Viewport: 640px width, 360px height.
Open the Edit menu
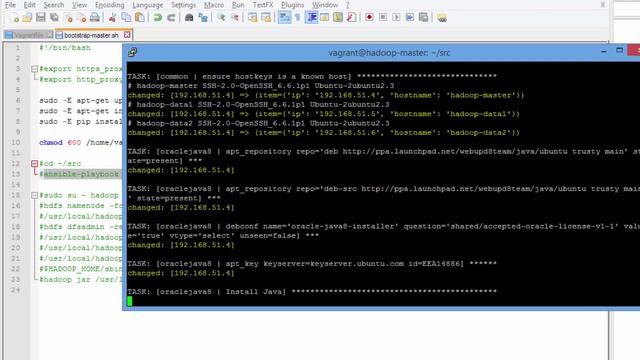29,5
